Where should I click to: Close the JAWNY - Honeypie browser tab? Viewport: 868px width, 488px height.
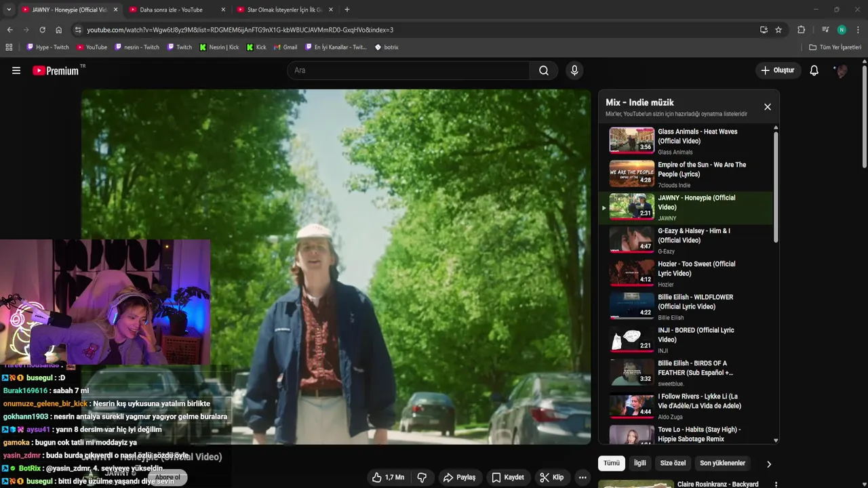[115, 9]
